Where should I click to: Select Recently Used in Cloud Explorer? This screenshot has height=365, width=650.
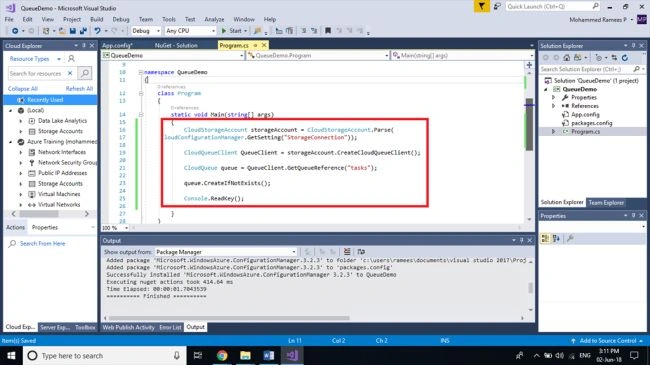click(x=50, y=100)
